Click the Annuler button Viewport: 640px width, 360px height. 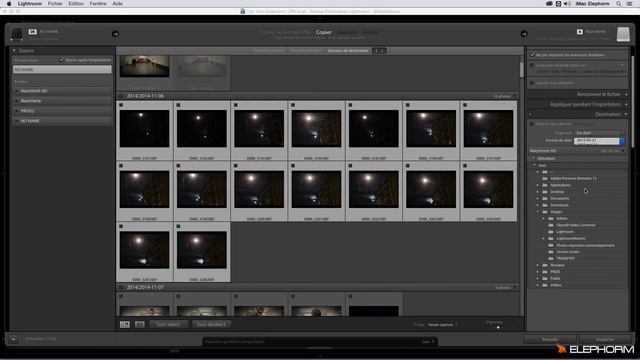coord(550,340)
